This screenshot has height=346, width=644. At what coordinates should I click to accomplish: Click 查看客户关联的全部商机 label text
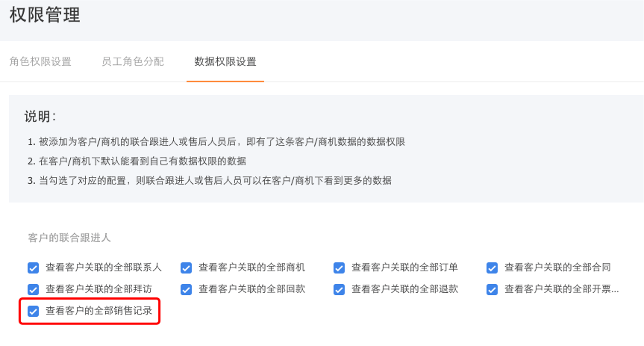coord(251,268)
